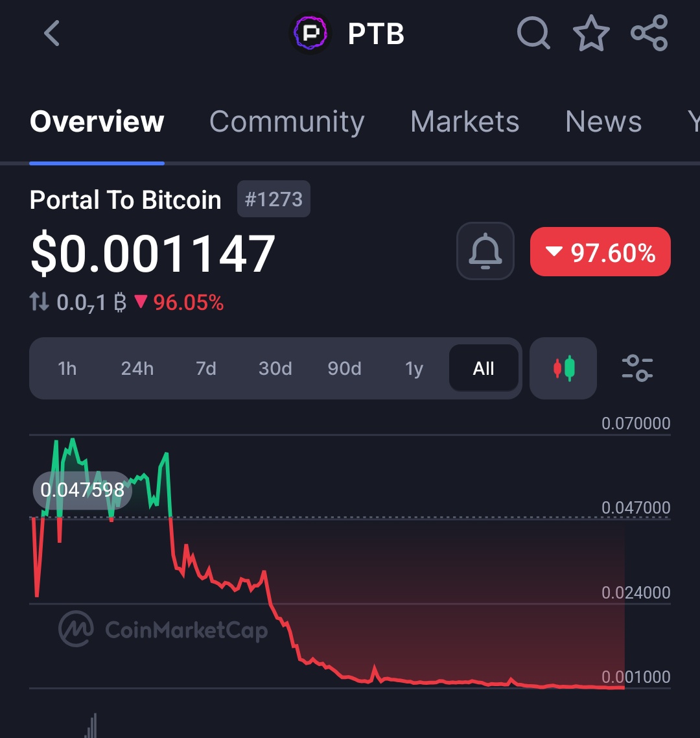Set a price alert with bell icon

(x=485, y=252)
